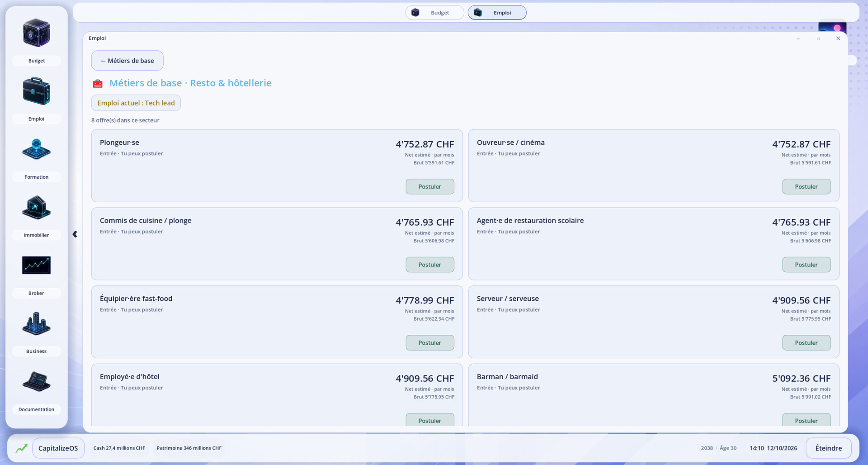
Task: Open the Documentation tablet icon in sidebar
Action: pyautogui.click(x=36, y=381)
